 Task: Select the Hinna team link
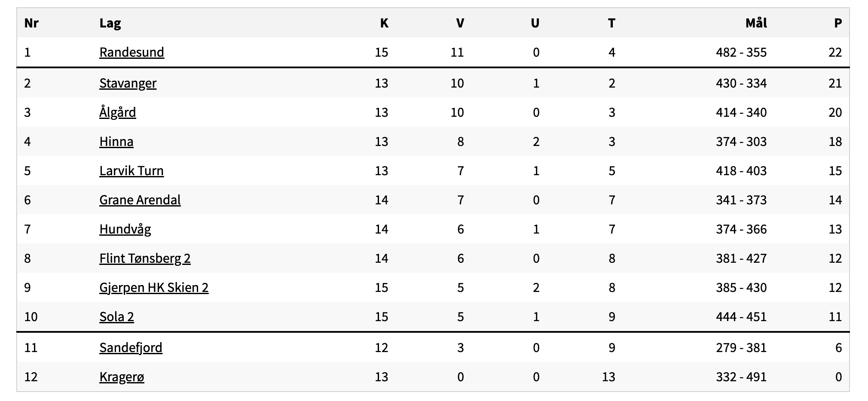point(116,142)
